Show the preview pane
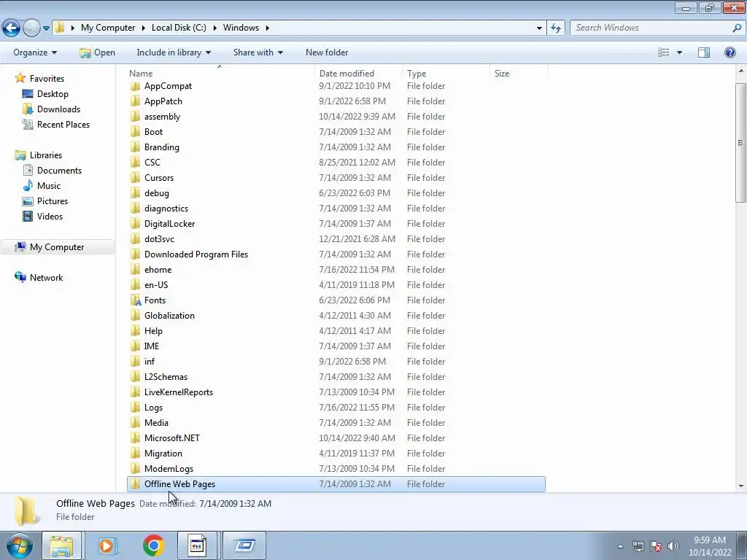This screenshot has height=560, width=747. tap(704, 52)
